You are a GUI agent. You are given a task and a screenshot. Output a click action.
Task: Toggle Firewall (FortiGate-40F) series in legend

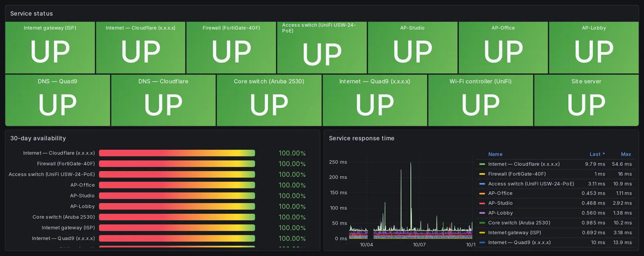(517, 174)
